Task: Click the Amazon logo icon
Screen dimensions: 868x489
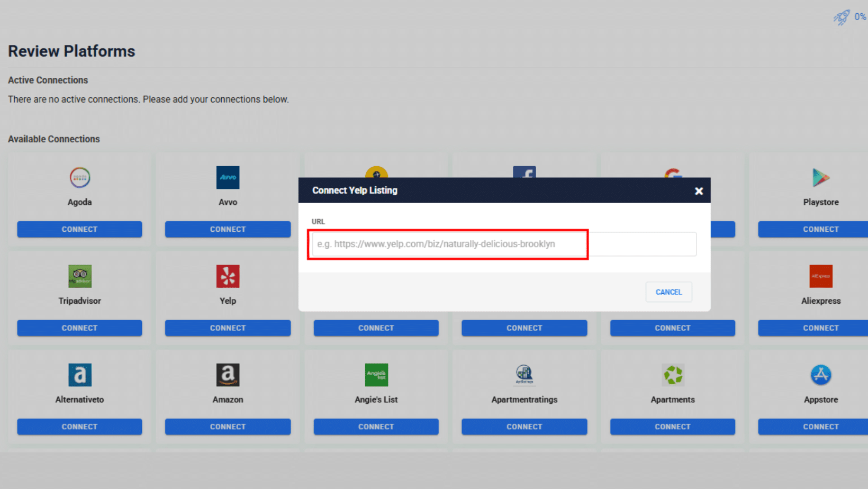Action: (228, 375)
